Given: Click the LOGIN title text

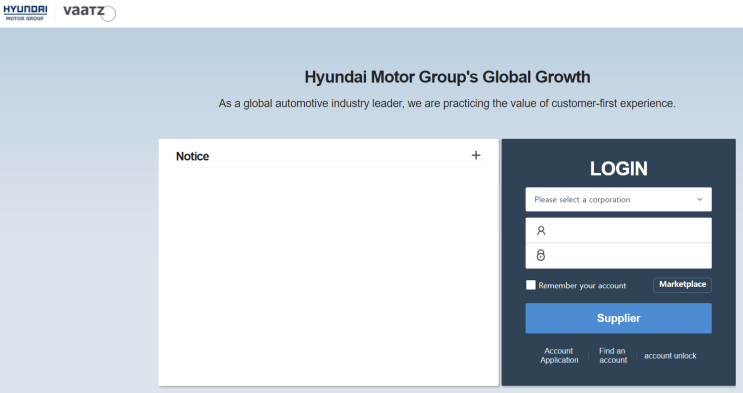Looking at the screenshot, I should point(618,169).
